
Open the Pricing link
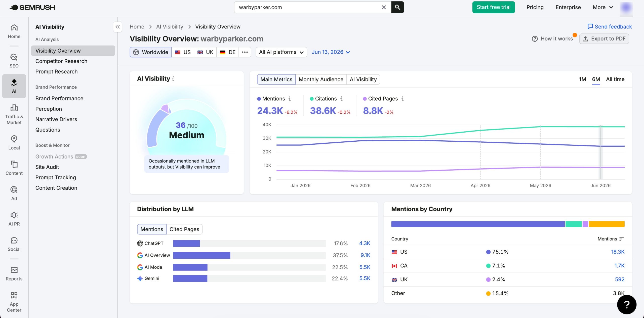[x=535, y=7]
